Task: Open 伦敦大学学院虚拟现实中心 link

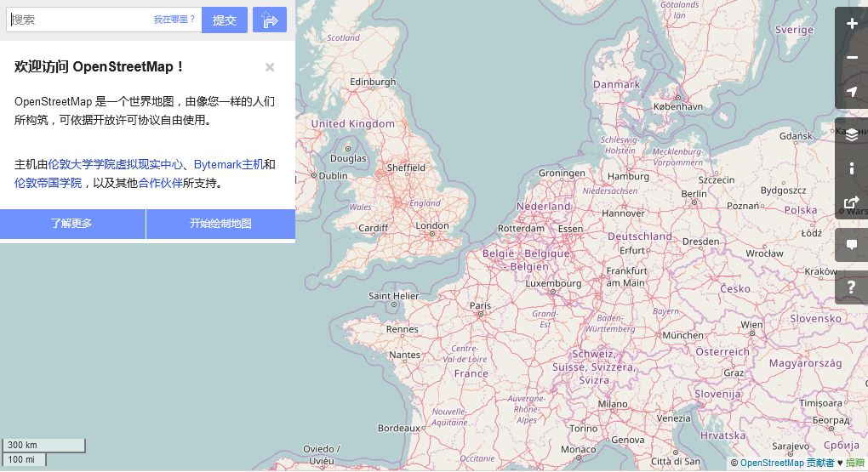Action: click(115, 164)
